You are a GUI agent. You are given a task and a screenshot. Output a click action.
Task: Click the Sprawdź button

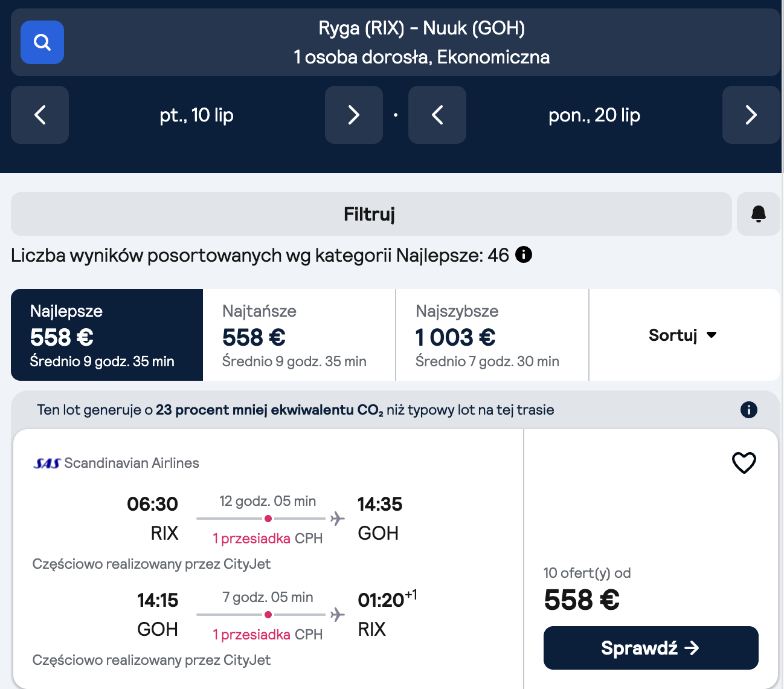(x=651, y=648)
